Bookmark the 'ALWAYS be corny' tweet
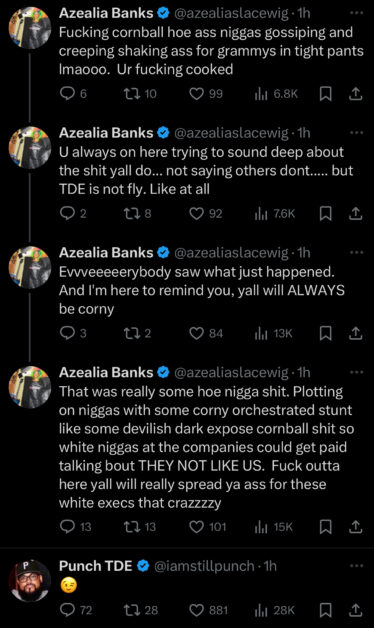This screenshot has width=374, height=628. (x=326, y=333)
